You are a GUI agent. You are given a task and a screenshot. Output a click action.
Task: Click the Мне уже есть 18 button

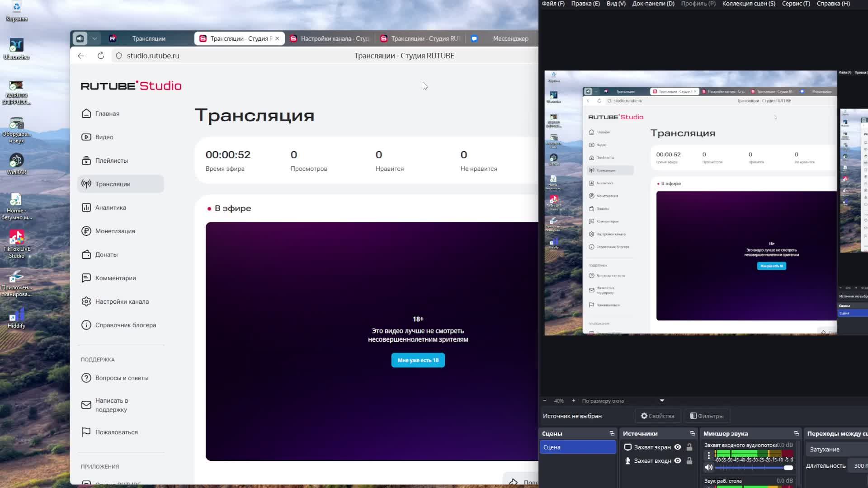pyautogui.click(x=418, y=360)
